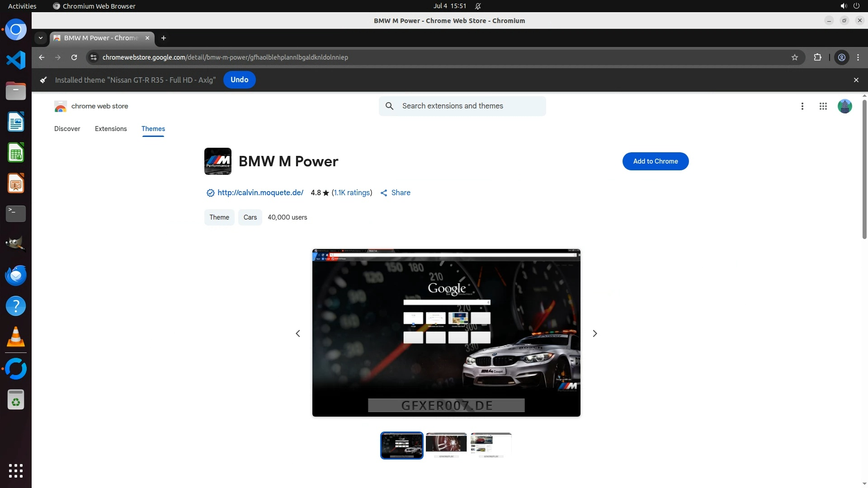Undo the Nissan GT-R theme installation

[x=239, y=80]
